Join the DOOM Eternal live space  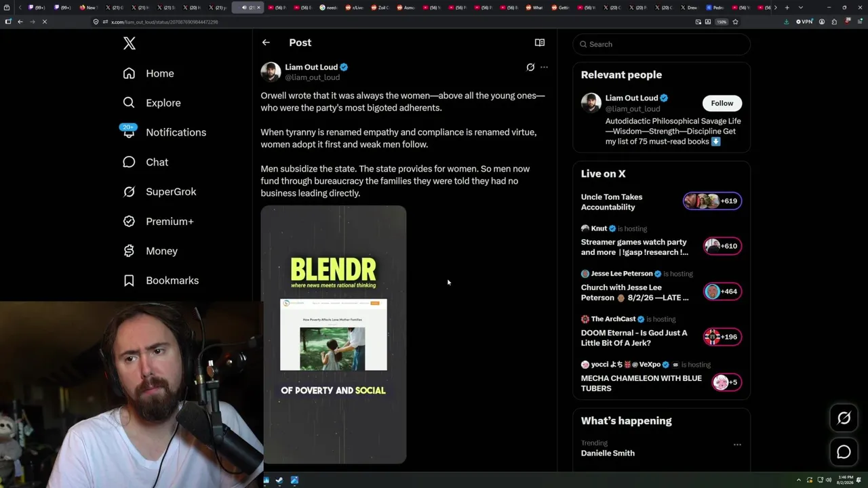pos(634,338)
